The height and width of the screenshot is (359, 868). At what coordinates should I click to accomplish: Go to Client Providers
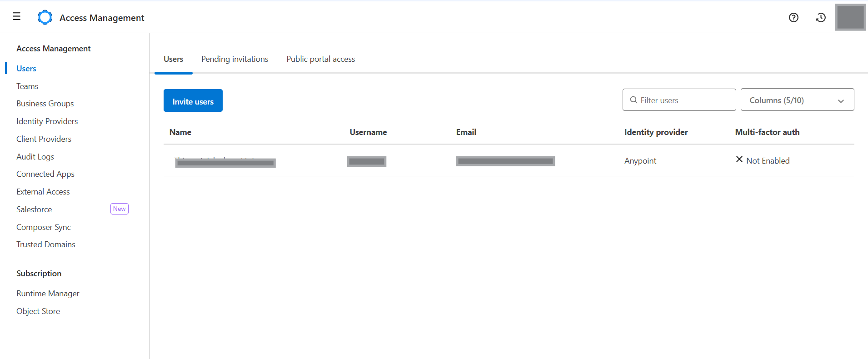point(44,139)
